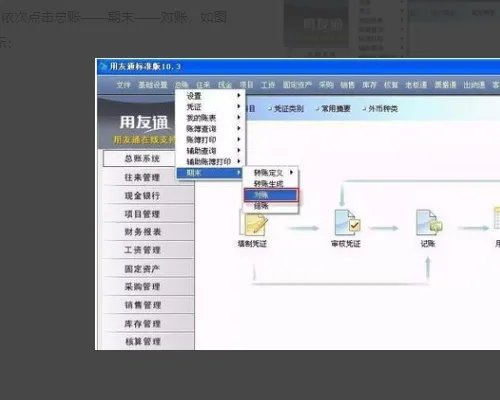Viewport: 500px width, 400px height.
Task: Open the 文件 menu
Action: (123, 85)
